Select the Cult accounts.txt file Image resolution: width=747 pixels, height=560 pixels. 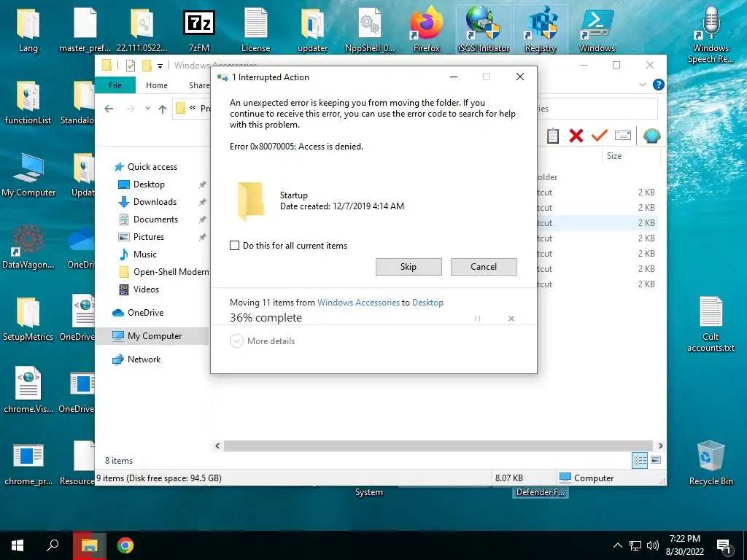point(711,324)
